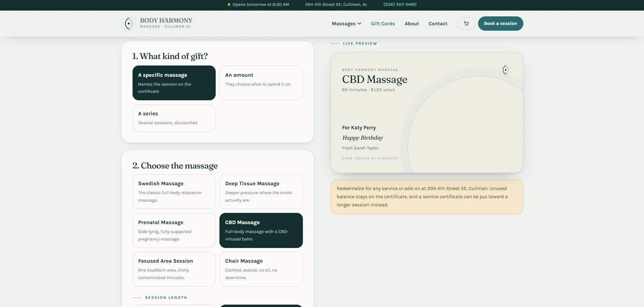Click the For Katy Perry recipient line

click(359, 128)
